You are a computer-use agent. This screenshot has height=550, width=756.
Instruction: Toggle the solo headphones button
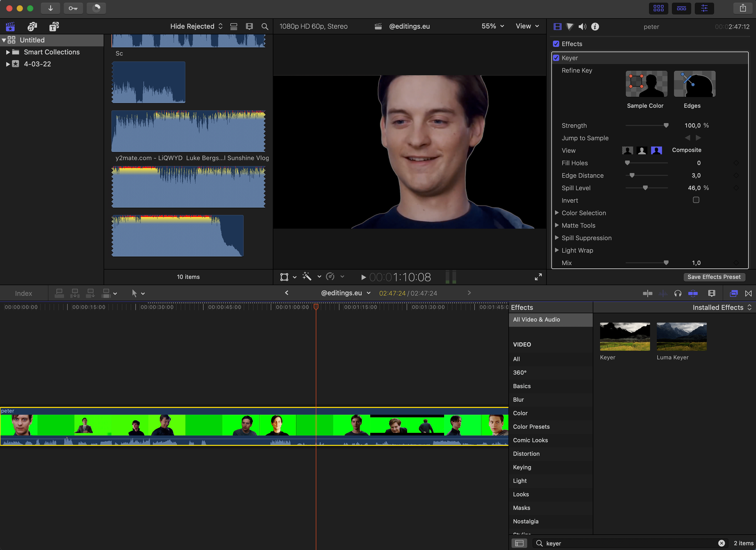(678, 294)
